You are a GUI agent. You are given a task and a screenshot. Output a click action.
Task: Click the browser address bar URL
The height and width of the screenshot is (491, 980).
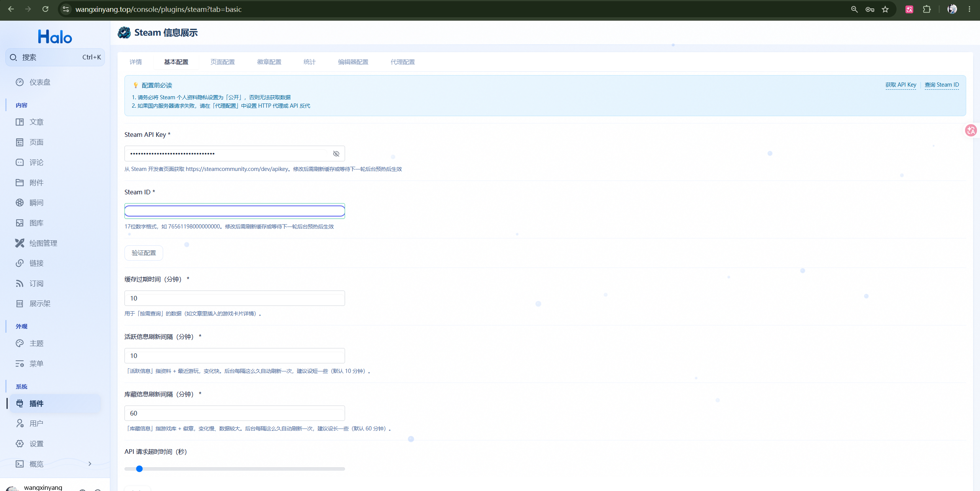click(159, 9)
